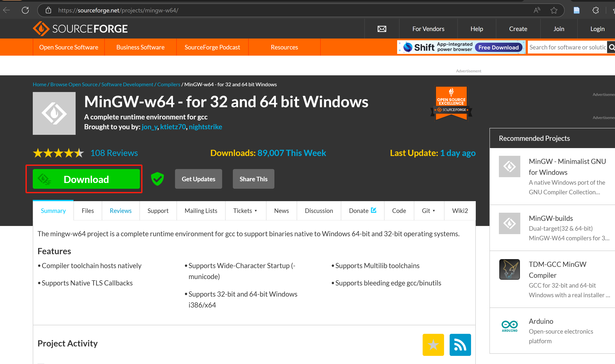This screenshot has width=615, height=364.
Task: Click the read aloud icon in address bar
Action: [537, 10]
